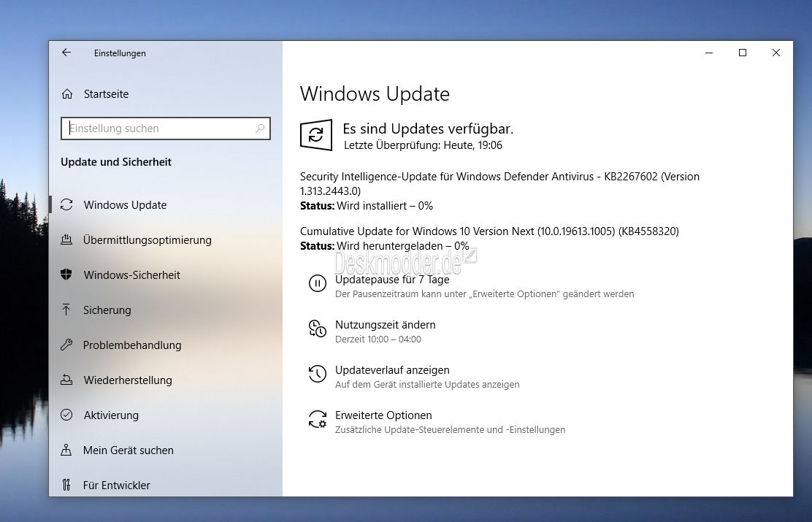
Task: Open Mein Gerät suchen icon
Action: point(66,450)
